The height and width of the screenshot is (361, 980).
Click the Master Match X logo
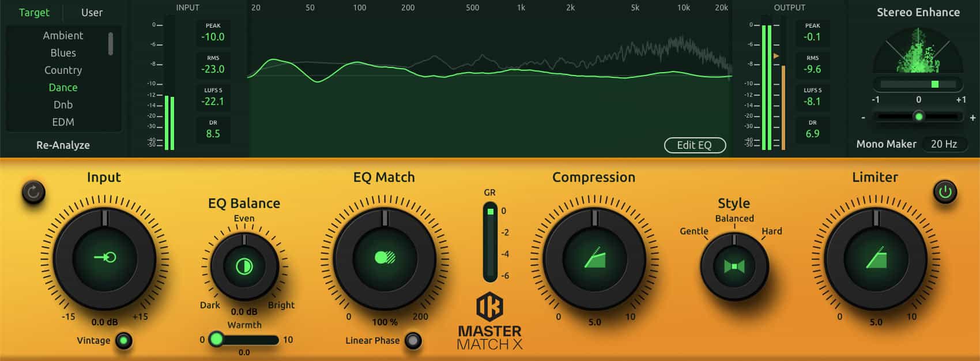(489, 322)
